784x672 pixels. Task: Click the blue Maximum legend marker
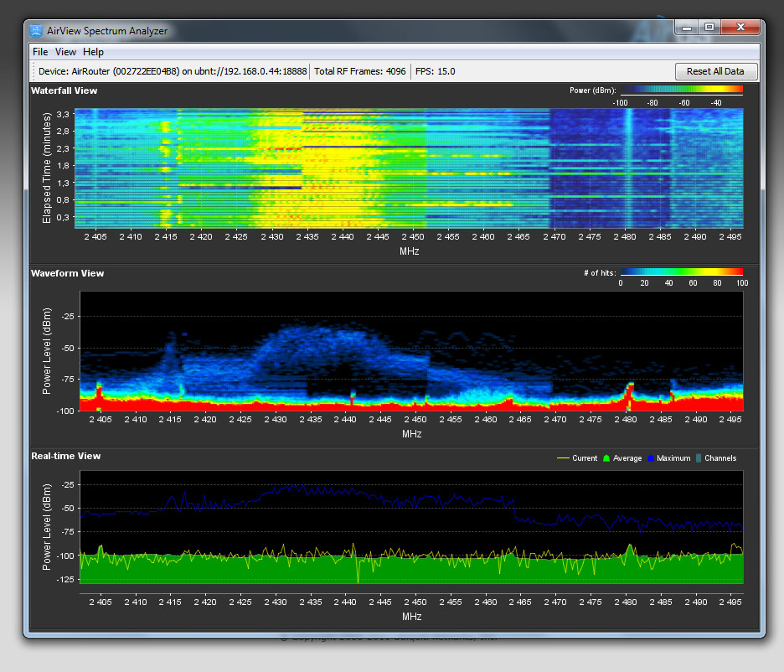[x=651, y=458]
